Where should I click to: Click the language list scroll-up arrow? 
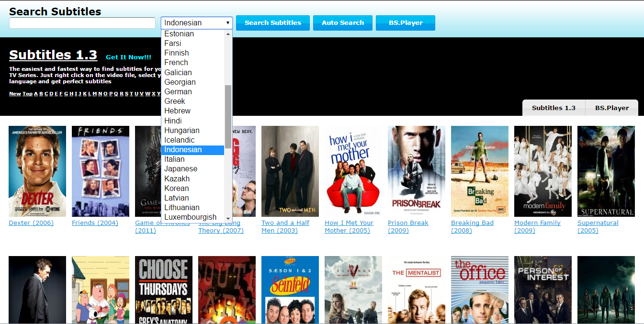click(x=228, y=34)
